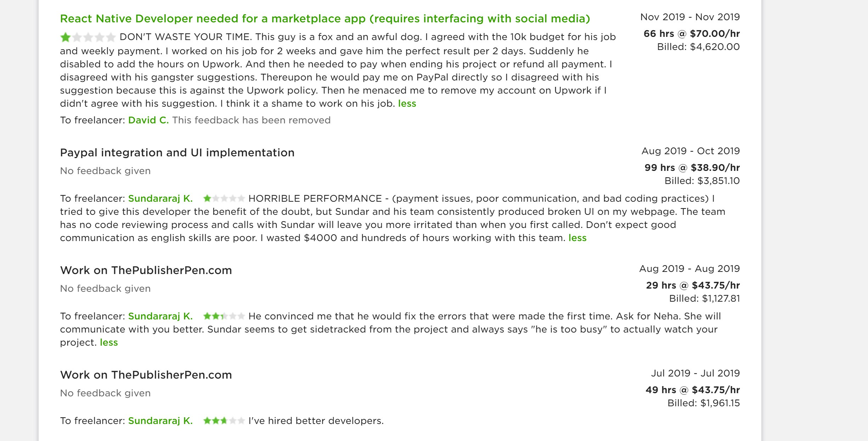Collapse the Neha review with less link

[109, 342]
